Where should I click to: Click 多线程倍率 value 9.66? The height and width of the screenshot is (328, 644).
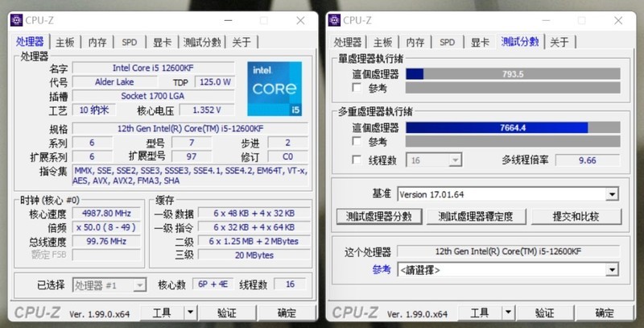coord(588,160)
